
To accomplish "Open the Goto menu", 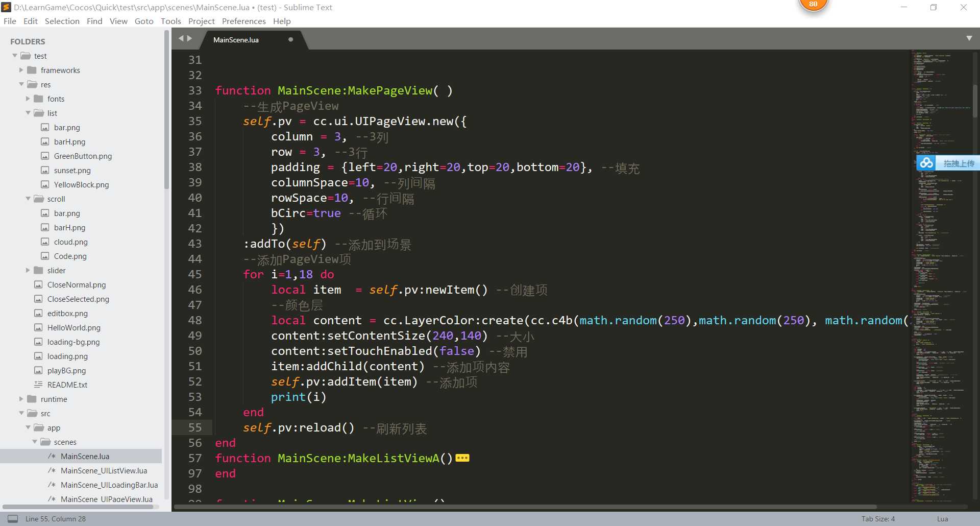I will 144,21.
